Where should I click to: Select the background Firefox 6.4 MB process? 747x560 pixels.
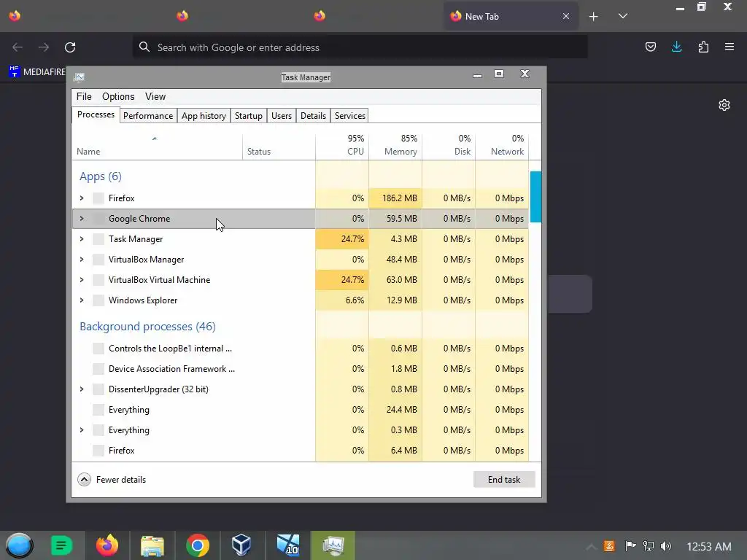point(122,451)
